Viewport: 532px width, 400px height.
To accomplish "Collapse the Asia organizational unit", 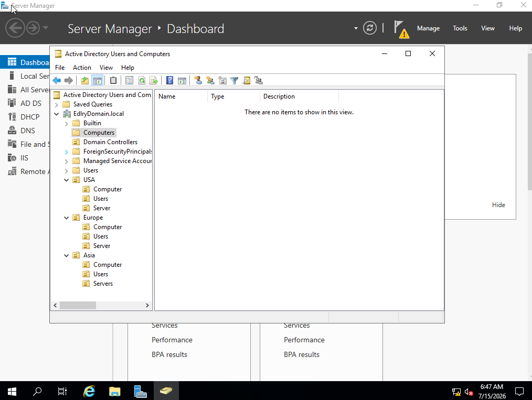I will tap(67, 256).
